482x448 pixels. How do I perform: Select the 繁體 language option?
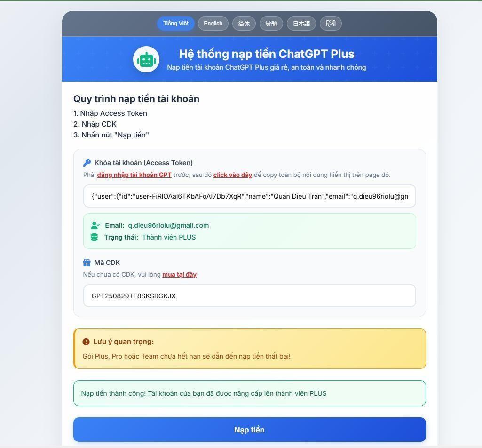click(x=271, y=24)
